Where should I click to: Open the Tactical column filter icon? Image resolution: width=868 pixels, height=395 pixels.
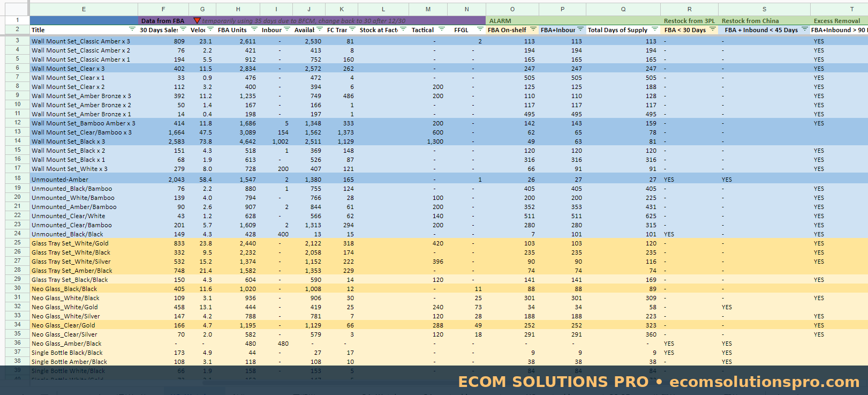442,29
